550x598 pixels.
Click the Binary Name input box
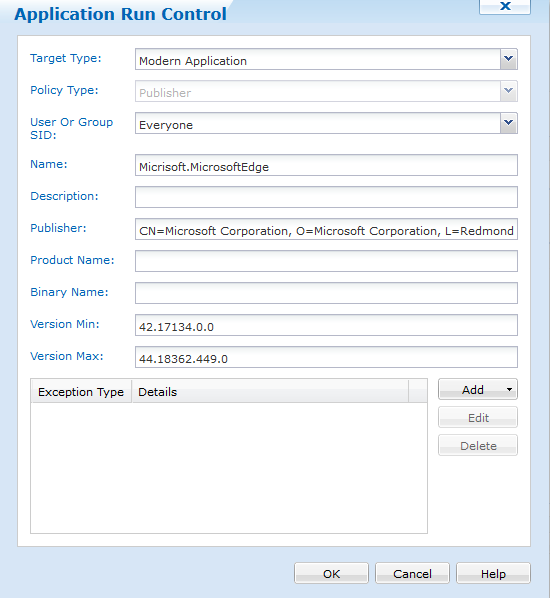pyautogui.click(x=326, y=293)
